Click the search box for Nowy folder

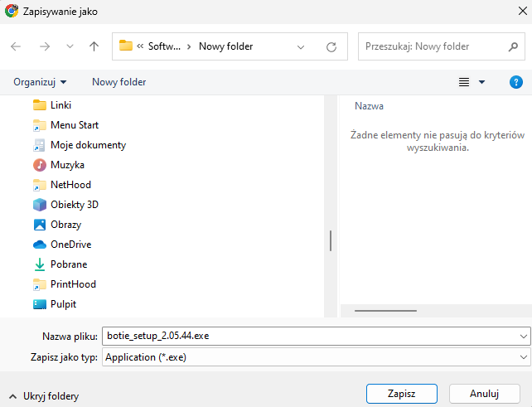click(431, 47)
